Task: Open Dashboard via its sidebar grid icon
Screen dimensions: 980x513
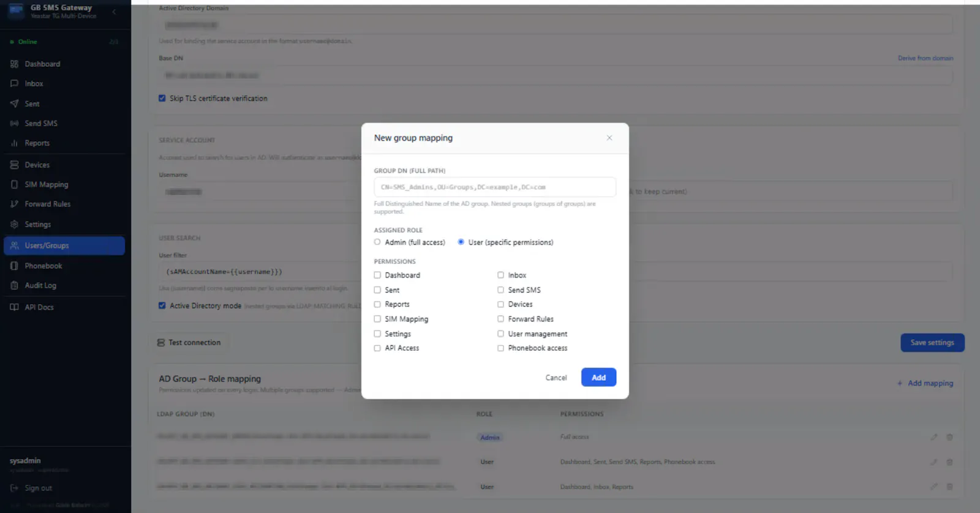Action: click(14, 64)
